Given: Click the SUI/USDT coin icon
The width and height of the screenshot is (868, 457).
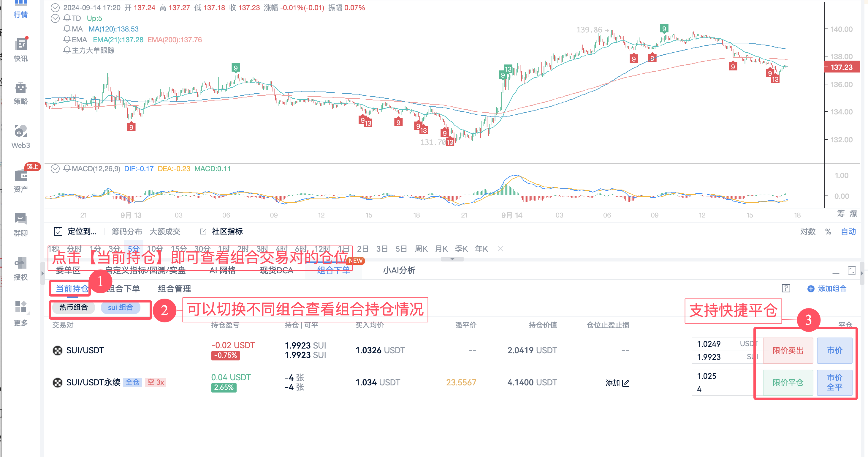Looking at the screenshot, I should 58,350.
